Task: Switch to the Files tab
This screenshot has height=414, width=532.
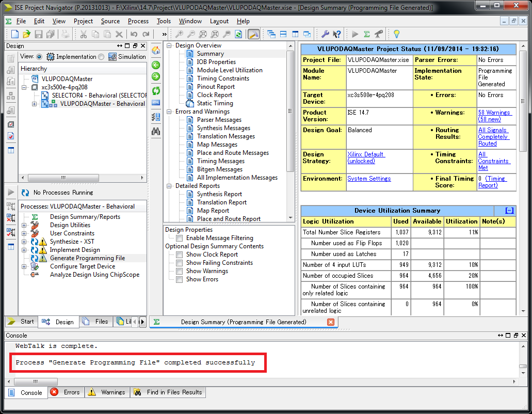Action: coord(96,322)
